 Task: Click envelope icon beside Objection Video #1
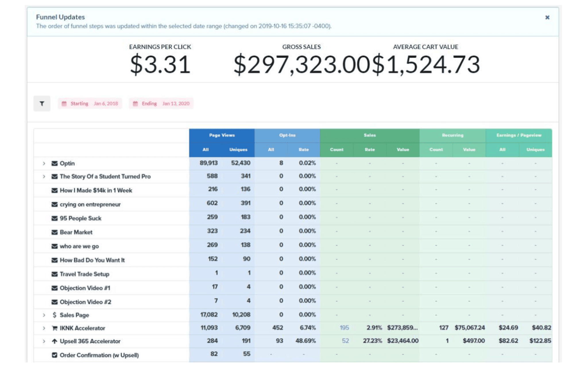(x=54, y=288)
